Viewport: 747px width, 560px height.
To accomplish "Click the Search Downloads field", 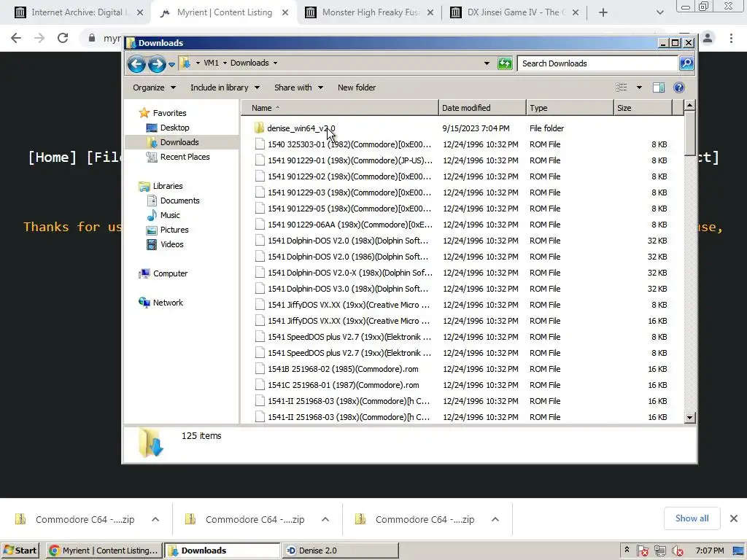I will [x=597, y=63].
